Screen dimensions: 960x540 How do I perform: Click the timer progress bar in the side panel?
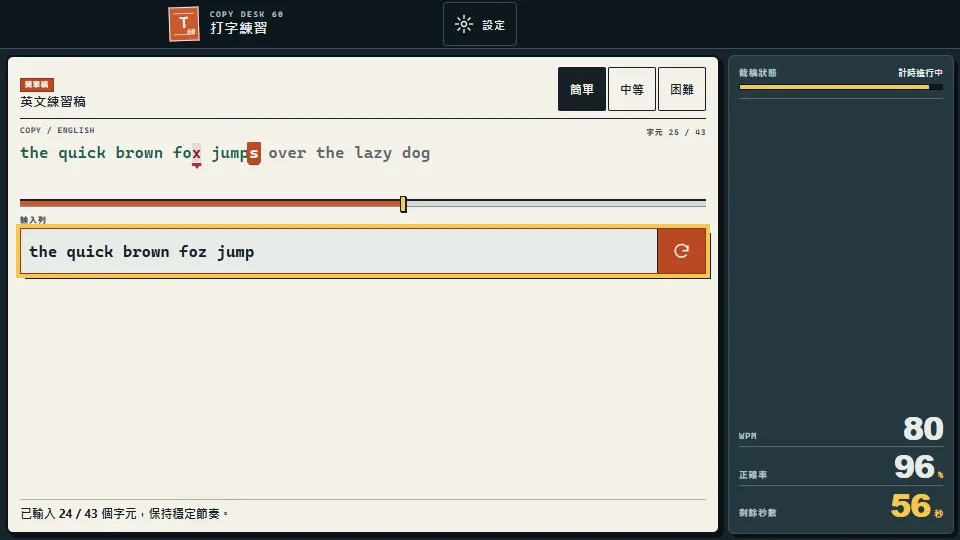coord(841,87)
